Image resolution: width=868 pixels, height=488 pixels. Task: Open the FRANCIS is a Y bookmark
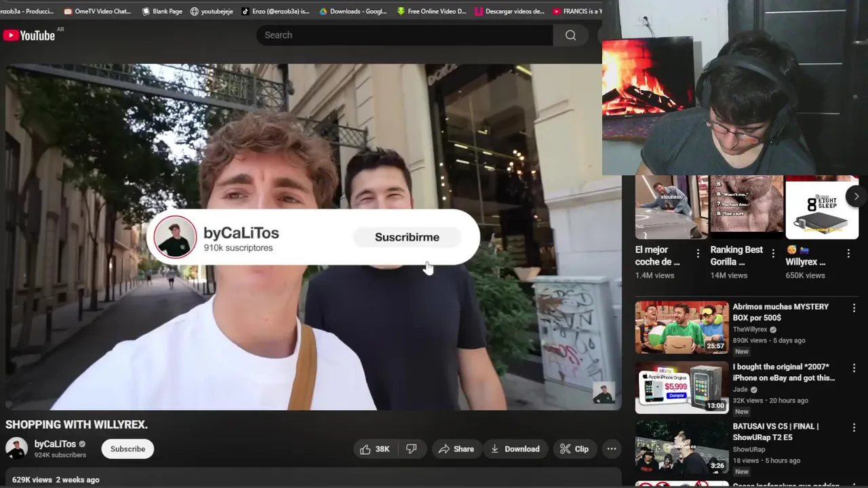pyautogui.click(x=577, y=11)
